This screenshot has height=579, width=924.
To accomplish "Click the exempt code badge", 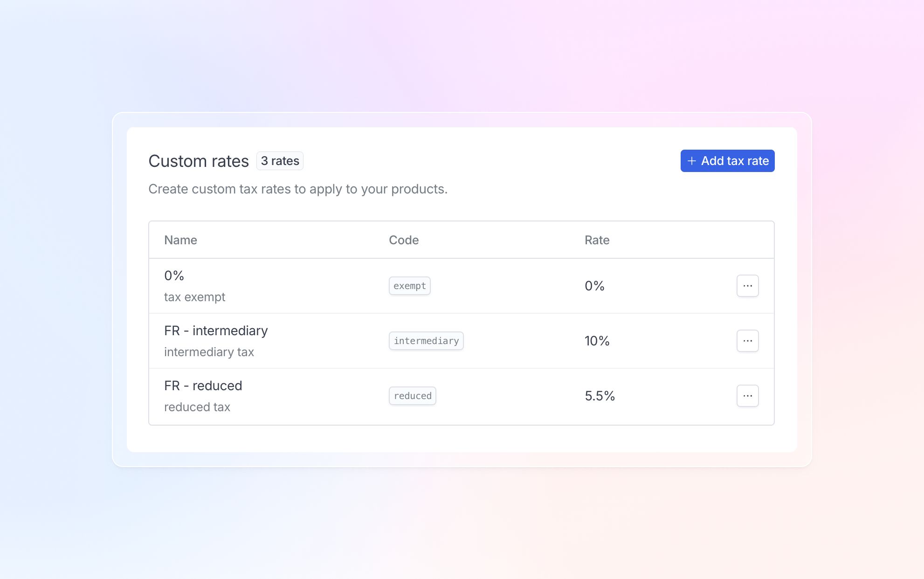I will 409,286.
